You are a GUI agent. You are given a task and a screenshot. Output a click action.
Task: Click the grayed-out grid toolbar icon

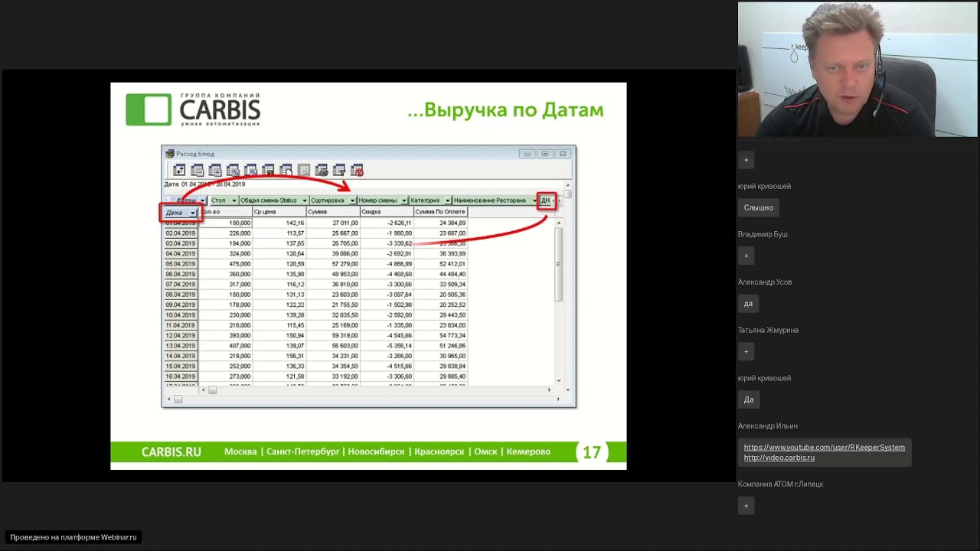(x=304, y=170)
